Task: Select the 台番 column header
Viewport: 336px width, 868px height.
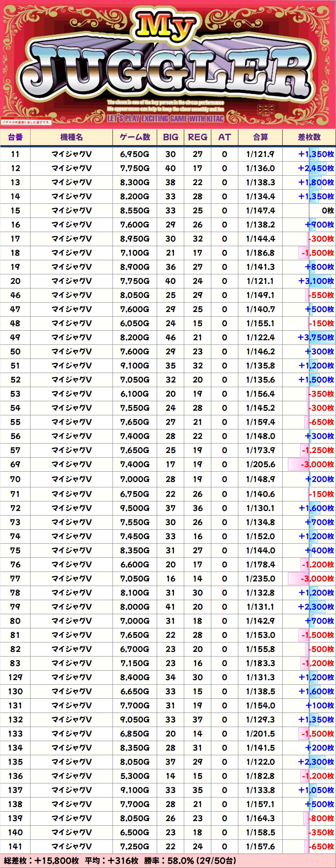Action: 15,138
